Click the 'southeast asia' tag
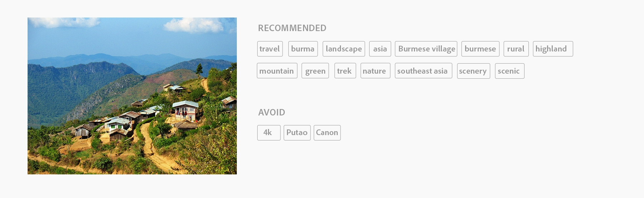The width and height of the screenshot is (644, 198). (424, 71)
